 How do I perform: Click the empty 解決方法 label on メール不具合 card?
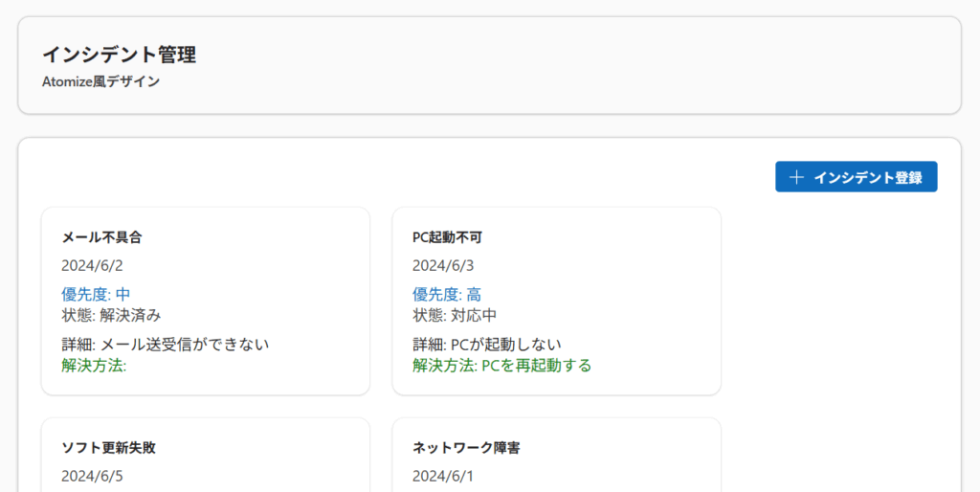[94, 366]
